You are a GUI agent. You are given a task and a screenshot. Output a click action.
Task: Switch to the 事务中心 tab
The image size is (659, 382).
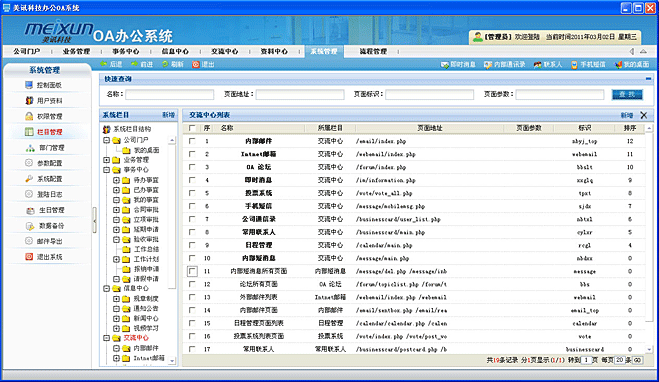(126, 51)
